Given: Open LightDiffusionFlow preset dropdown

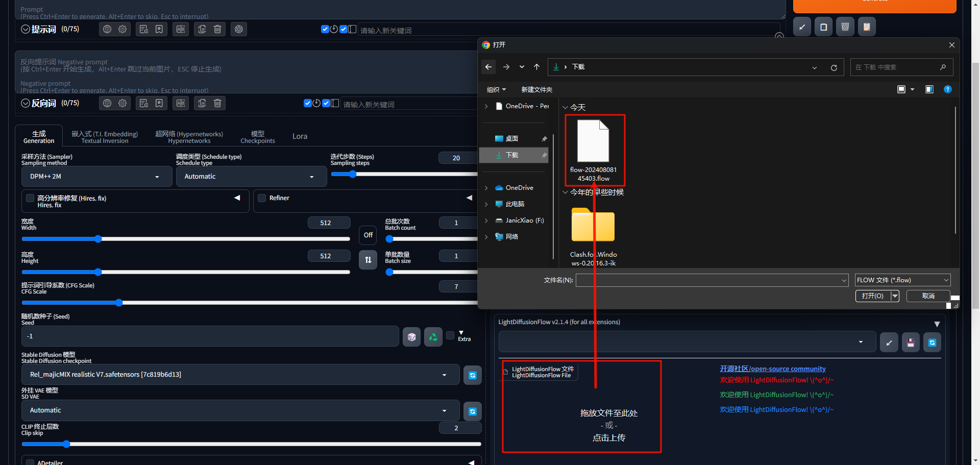Looking at the screenshot, I should tap(687, 342).
